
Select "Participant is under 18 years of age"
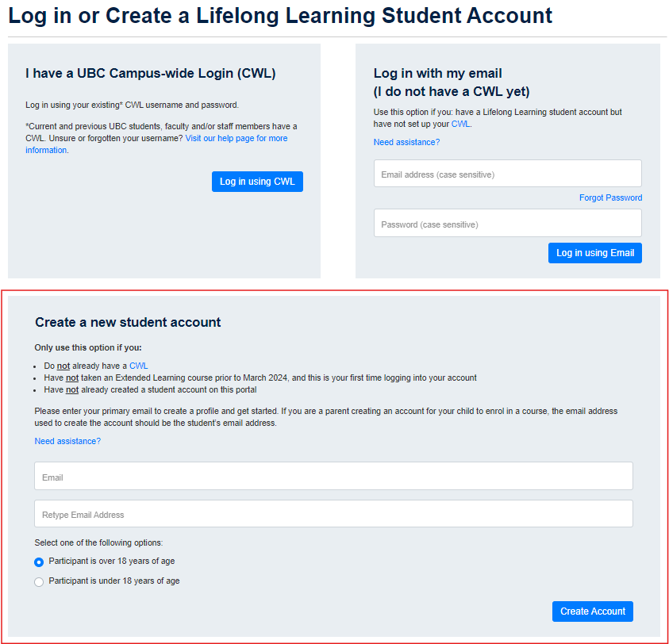tap(39, 581)
